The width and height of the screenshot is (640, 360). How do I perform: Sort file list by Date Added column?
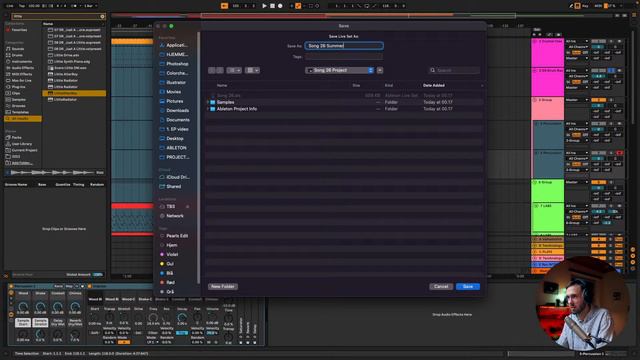[434, 85]
